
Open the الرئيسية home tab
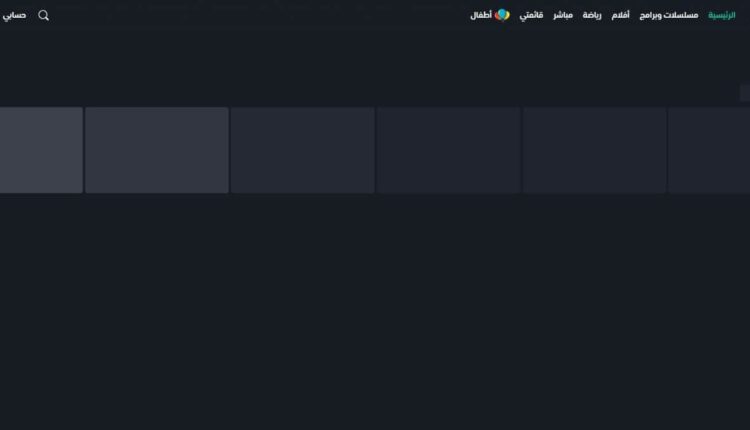point(721,15)
